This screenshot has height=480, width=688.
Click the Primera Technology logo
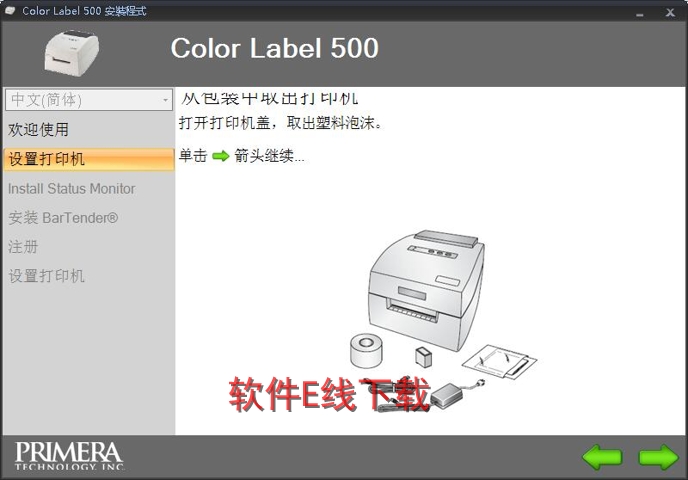(x=69, y=455)
